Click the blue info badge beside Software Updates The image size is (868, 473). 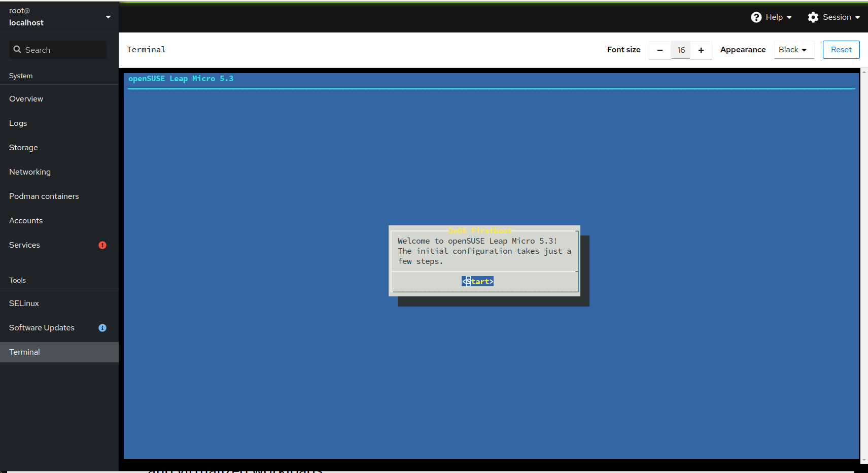pos(102,328)
